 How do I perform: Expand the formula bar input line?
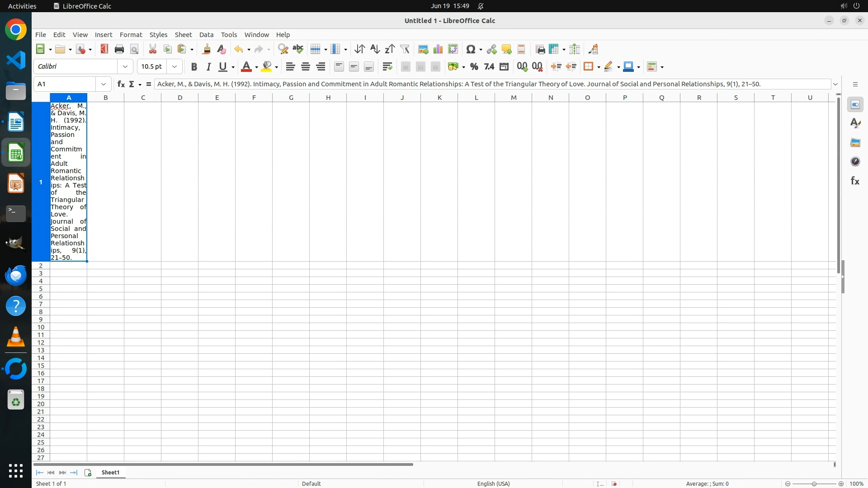[835, 84]
